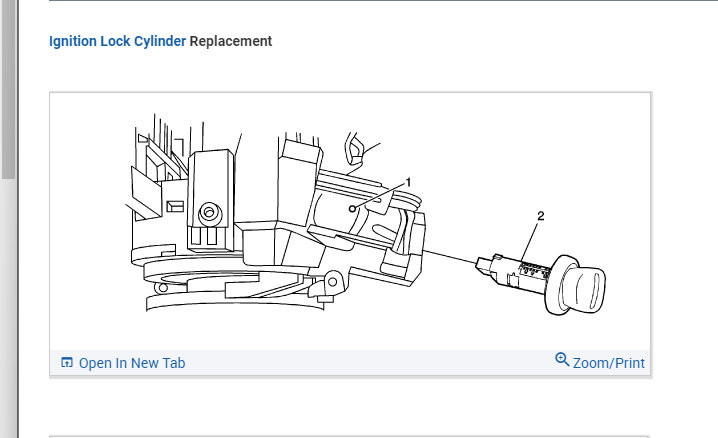The height and width of the screenshot is (438, 718).
Task: Click the magnifier zoom icon
Action: click(562, 360)
